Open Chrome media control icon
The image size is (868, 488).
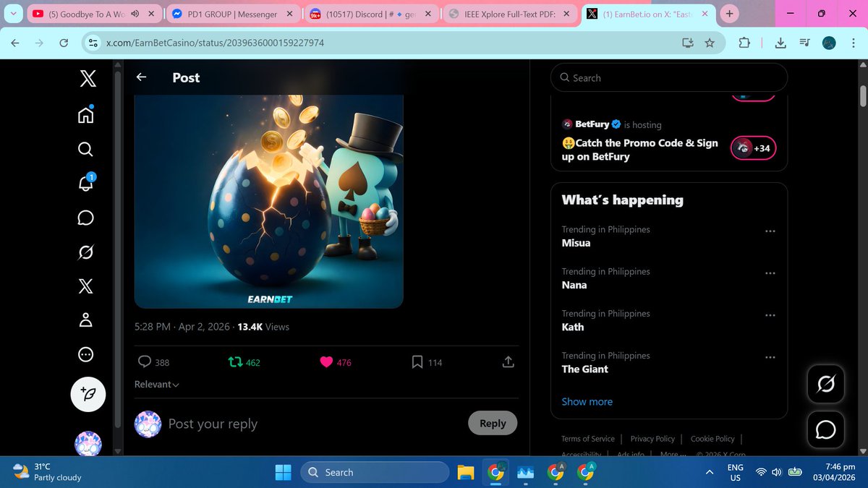coord(804,43)
